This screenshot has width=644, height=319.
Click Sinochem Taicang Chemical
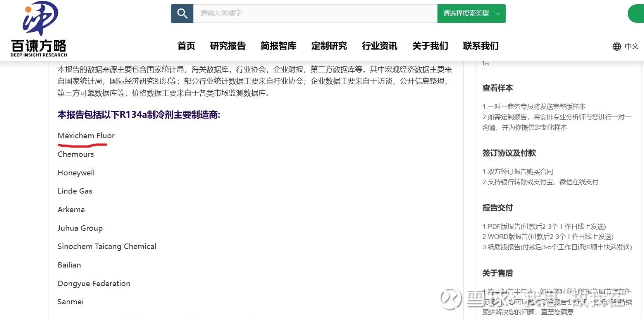click(x=107, y=247)
